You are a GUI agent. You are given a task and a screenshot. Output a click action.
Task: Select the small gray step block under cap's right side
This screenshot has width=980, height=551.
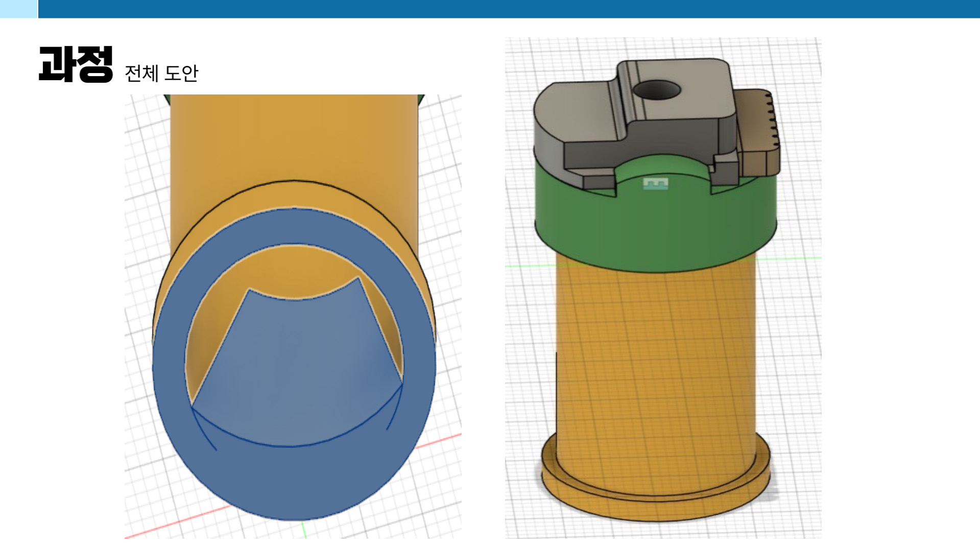coord(725,170)
